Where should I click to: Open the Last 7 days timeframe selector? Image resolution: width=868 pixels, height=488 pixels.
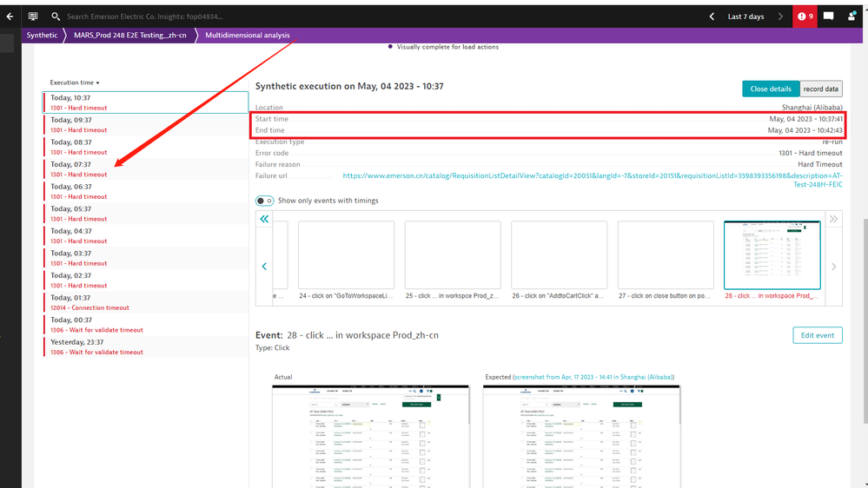(x=745, y=16)
